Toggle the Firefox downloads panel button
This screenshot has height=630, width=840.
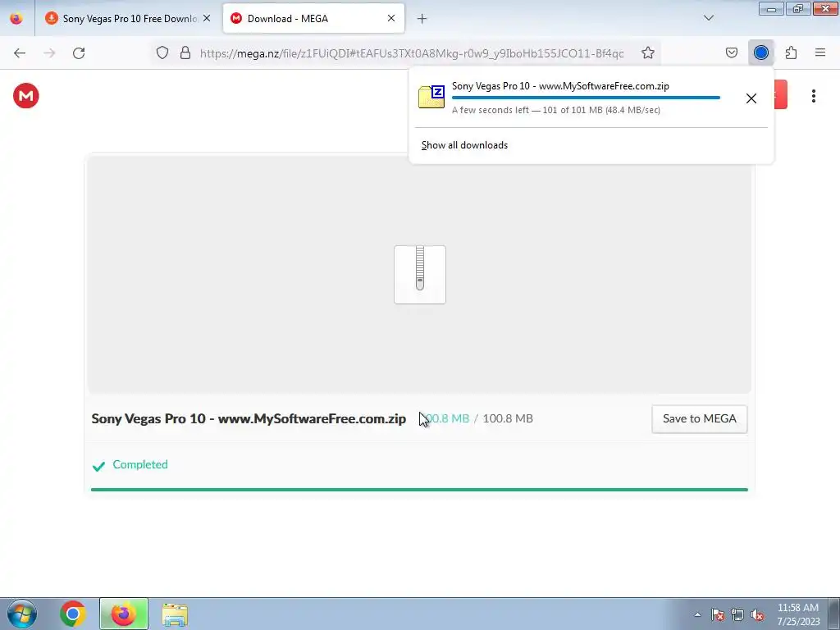click(760, 52)
